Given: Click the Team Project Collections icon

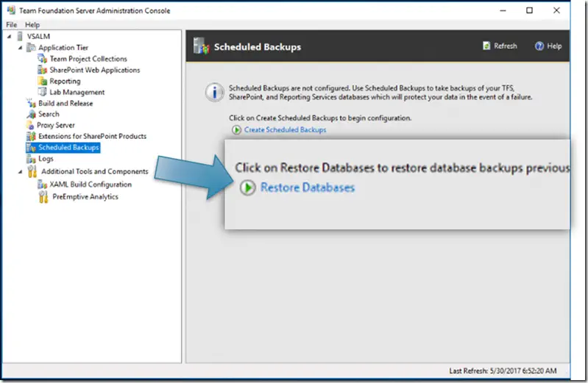Looking at the screenshot, I should coord(43,59).
